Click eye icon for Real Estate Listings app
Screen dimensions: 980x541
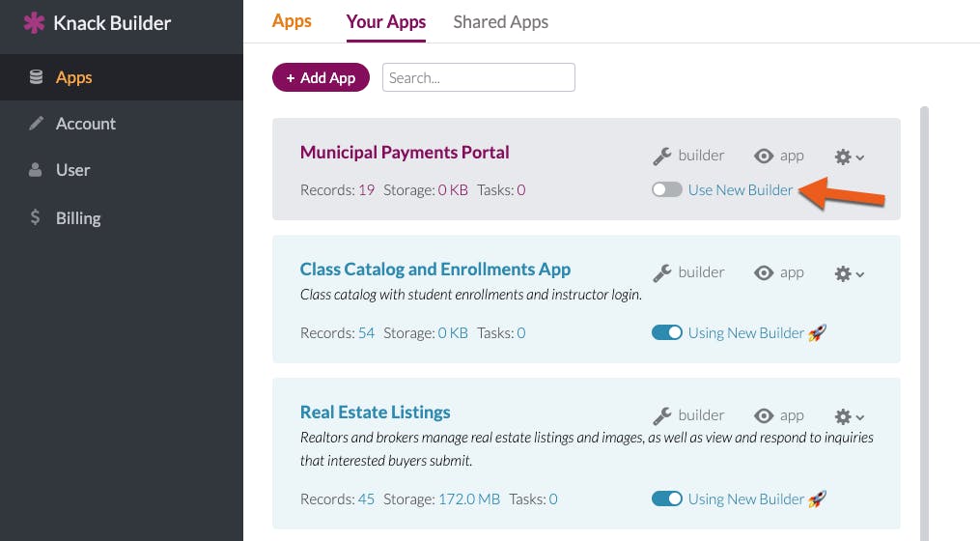pyautogui.click(x=763, y=416)
